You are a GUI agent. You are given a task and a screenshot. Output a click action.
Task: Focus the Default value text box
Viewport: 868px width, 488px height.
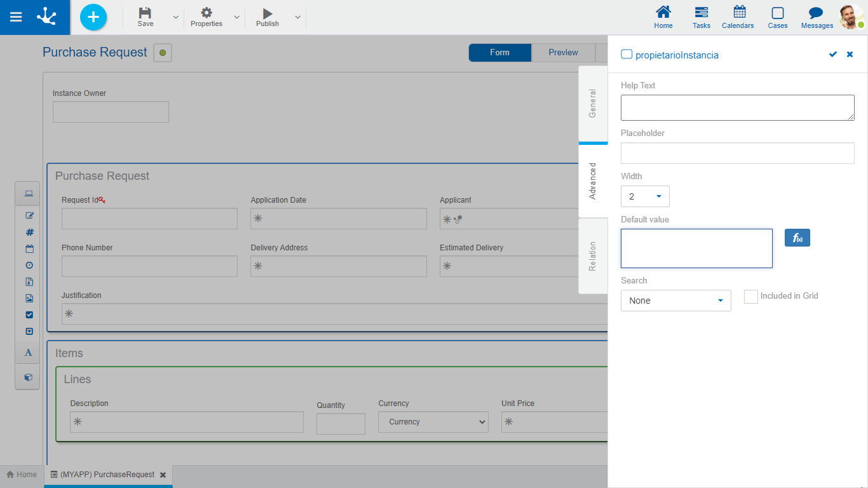coord(696,248)
